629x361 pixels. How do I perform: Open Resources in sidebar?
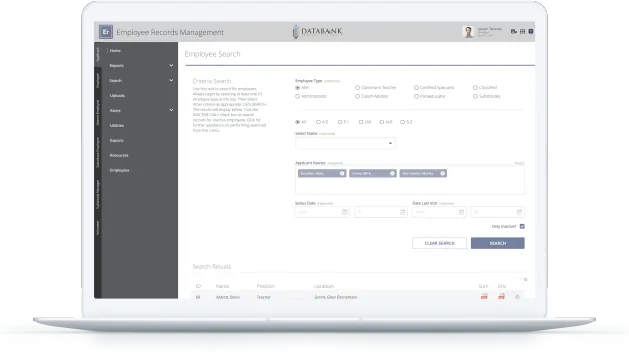[x=119, y=155]
